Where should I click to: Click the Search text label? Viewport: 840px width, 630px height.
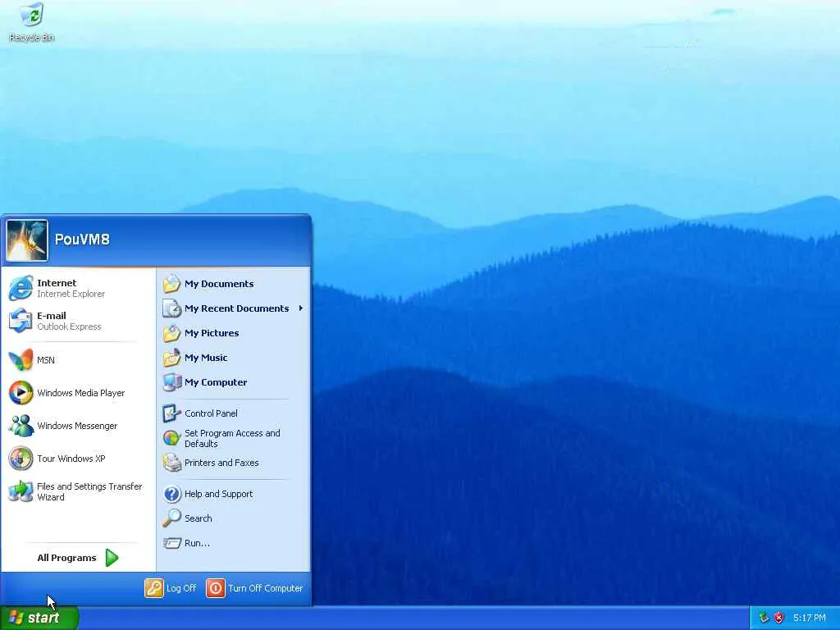click(x=199, y=518)
